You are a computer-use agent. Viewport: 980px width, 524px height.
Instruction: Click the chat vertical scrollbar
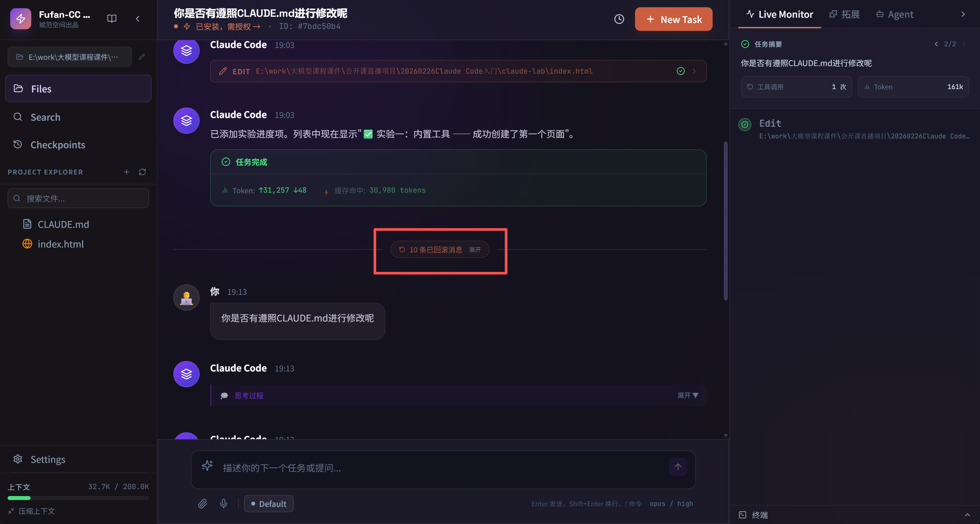tap(725, 221)
